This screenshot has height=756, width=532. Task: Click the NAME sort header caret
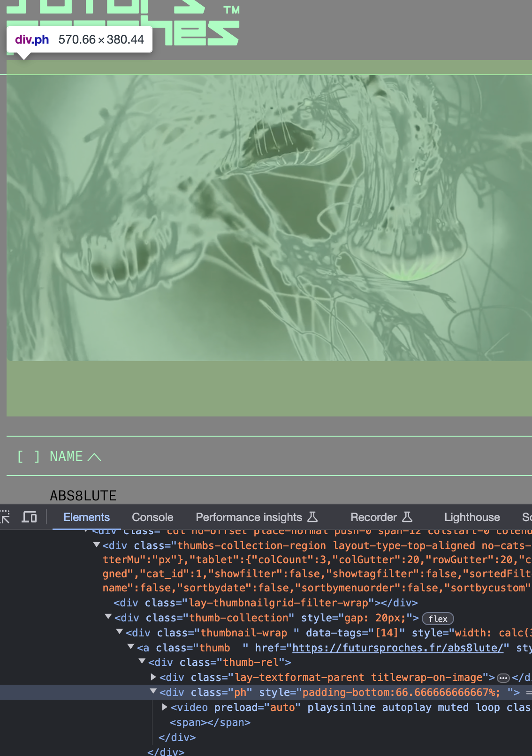94,457
